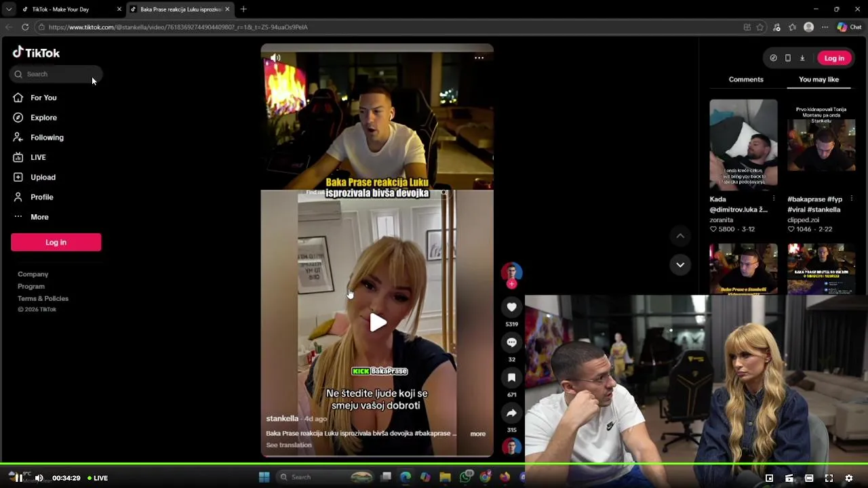Click the download app icon
Image resolution: width=868 pixels, height=488 pixels.
802,58
